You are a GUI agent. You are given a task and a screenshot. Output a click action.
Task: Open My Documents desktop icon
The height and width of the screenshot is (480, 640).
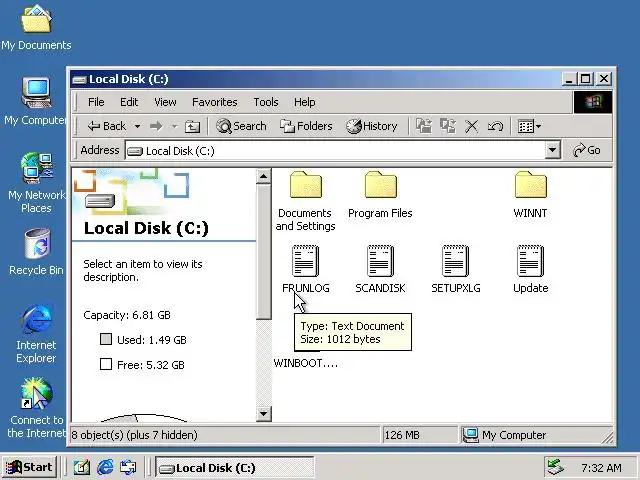coord(36,27)
